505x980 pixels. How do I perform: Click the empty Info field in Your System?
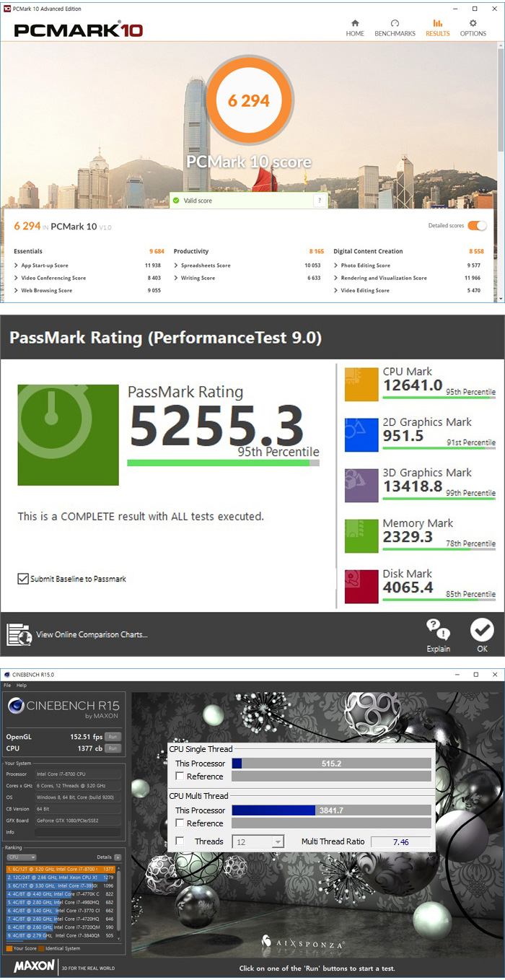click(x=78, y=831)
